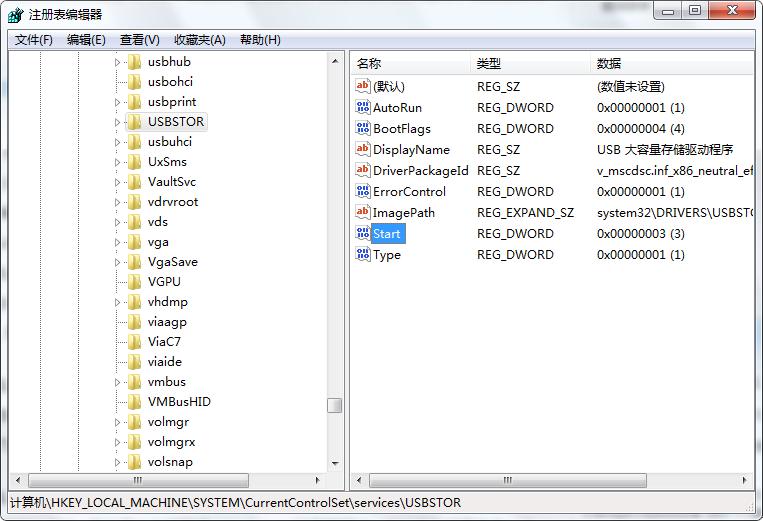This screenshot has width=763, height=521.
Task: Select the Start value name
Action: 387,234
